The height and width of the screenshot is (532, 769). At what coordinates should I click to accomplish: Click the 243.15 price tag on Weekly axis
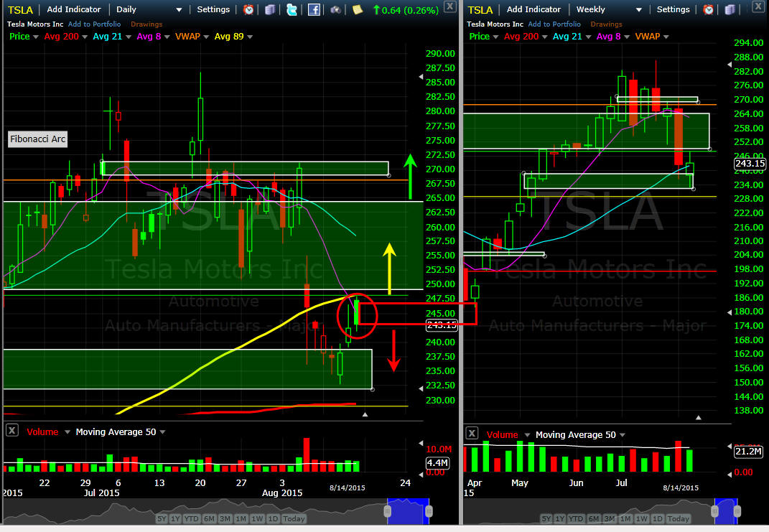click(x=750, y=163)
